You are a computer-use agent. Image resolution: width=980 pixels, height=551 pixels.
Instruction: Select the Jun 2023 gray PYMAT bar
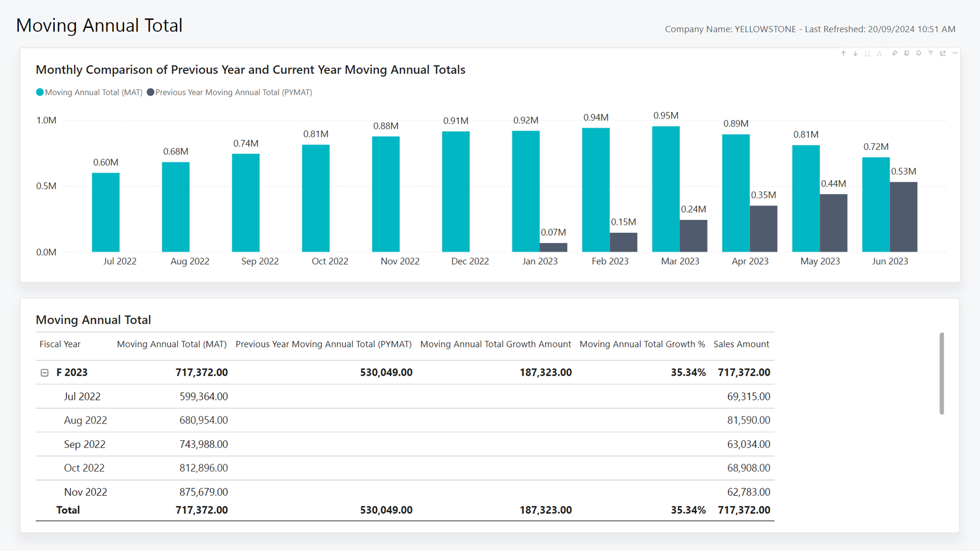(x=903, y=217)
